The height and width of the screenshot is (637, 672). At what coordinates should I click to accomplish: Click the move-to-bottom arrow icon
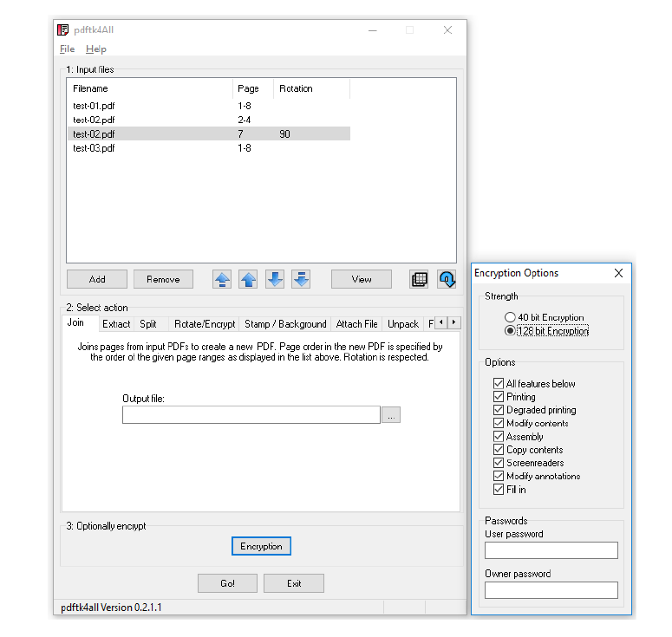pos(301,279)
